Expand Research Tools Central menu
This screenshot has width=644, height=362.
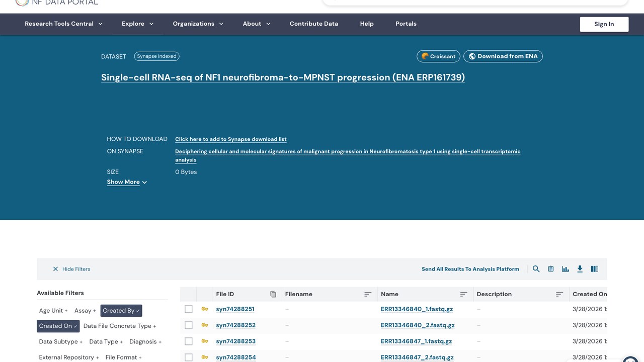click(64, 24)
